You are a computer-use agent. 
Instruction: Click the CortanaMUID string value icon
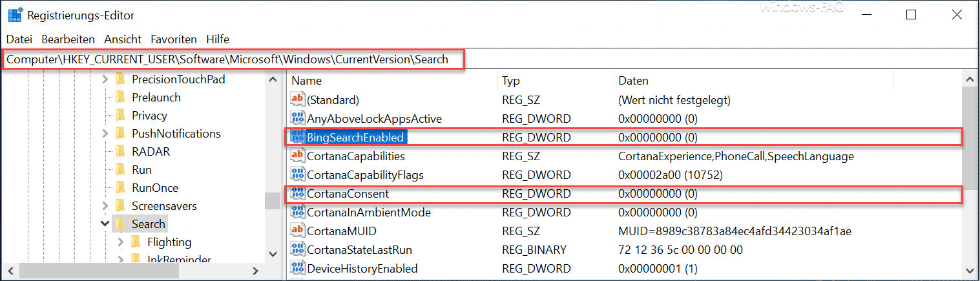298,231
